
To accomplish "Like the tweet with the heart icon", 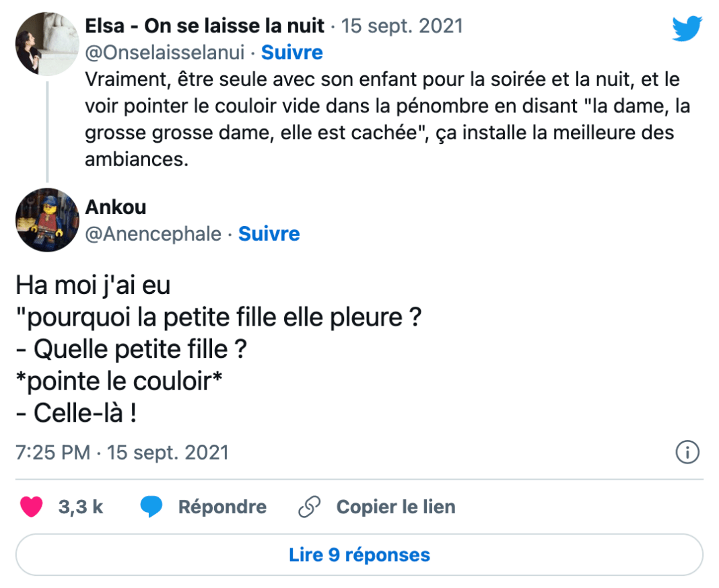I will 32,507.
